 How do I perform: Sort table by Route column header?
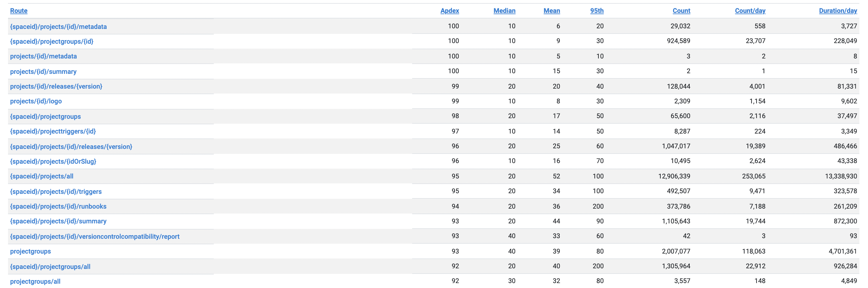18,11
